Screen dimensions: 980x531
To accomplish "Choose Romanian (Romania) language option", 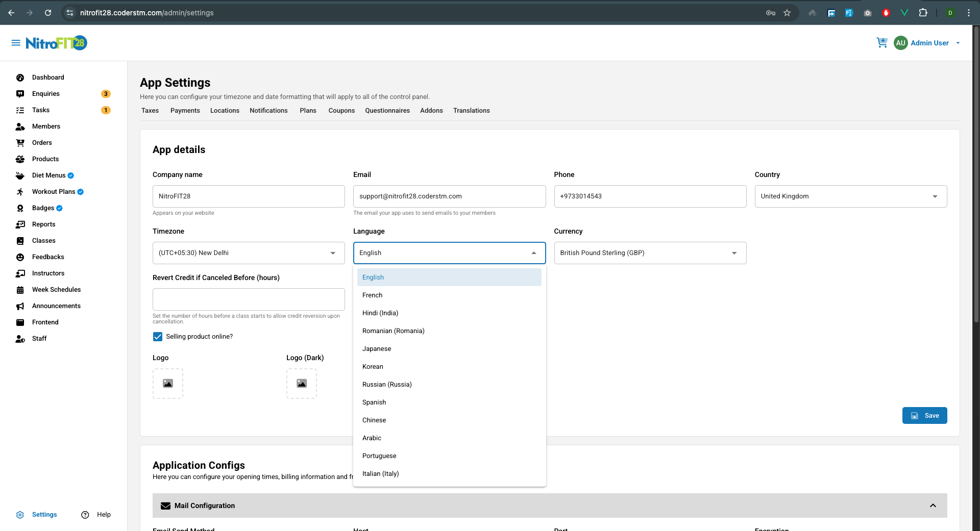I will 449,331.
